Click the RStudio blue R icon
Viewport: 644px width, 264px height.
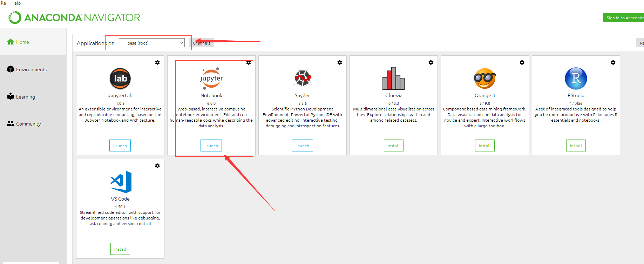[576, 79]
